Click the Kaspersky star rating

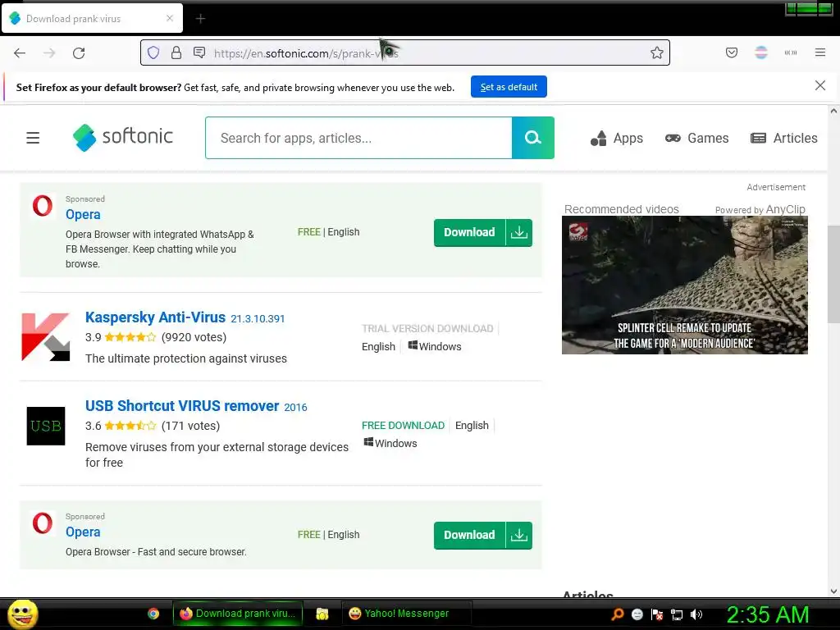pyautogui.click(x=130, y=337)
